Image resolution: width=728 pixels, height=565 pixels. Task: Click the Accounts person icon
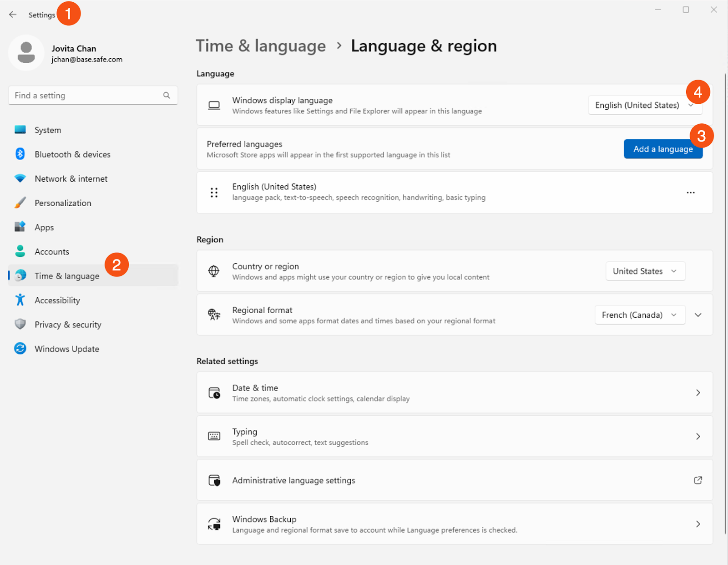(x=20, y=251)
